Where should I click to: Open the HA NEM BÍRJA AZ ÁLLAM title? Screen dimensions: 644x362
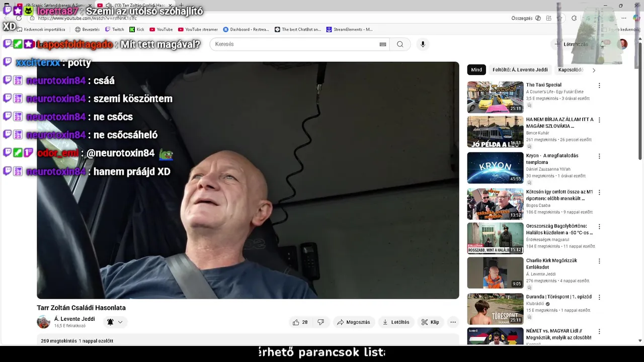pos(559,123)
